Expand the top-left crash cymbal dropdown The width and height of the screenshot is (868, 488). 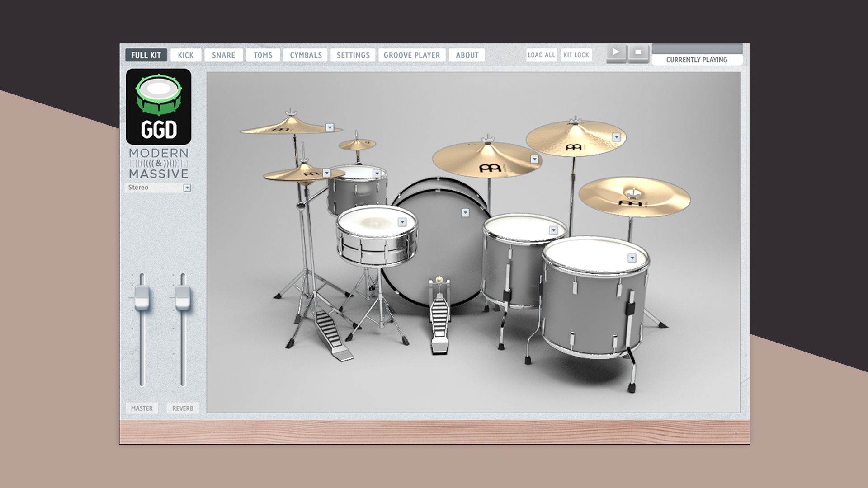330,128
